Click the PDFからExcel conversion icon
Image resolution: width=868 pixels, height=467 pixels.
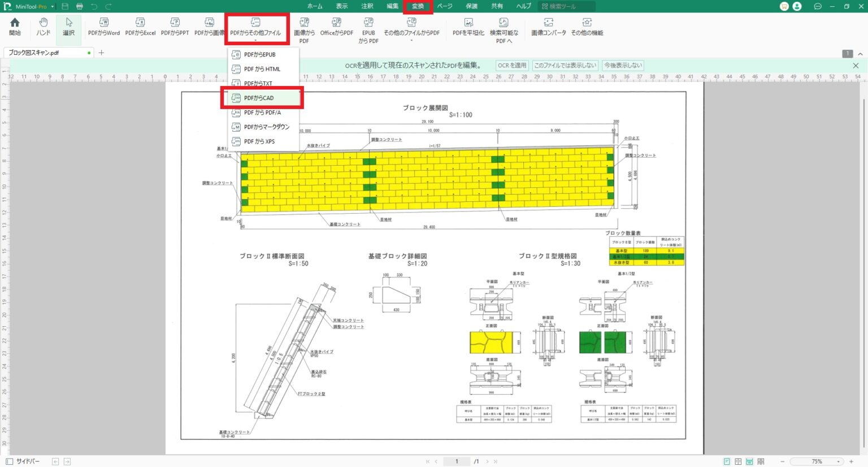pyautogui.click(x=140, y=26)
